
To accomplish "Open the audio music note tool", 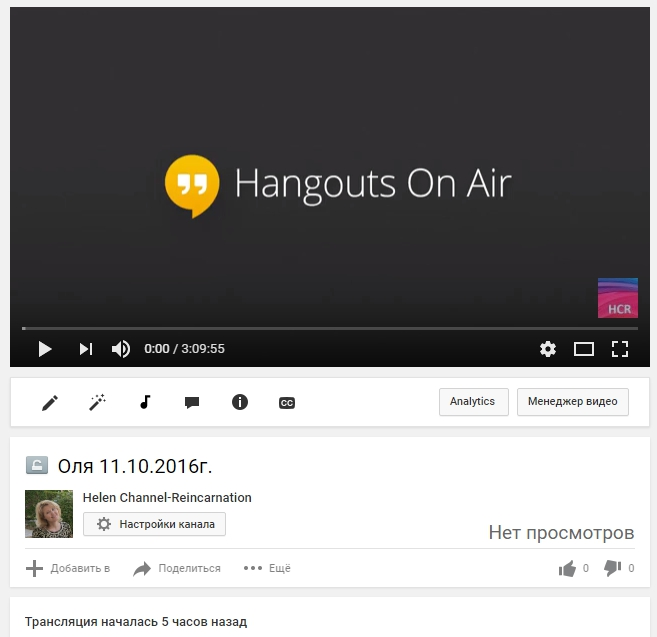I will pos(145,402).
